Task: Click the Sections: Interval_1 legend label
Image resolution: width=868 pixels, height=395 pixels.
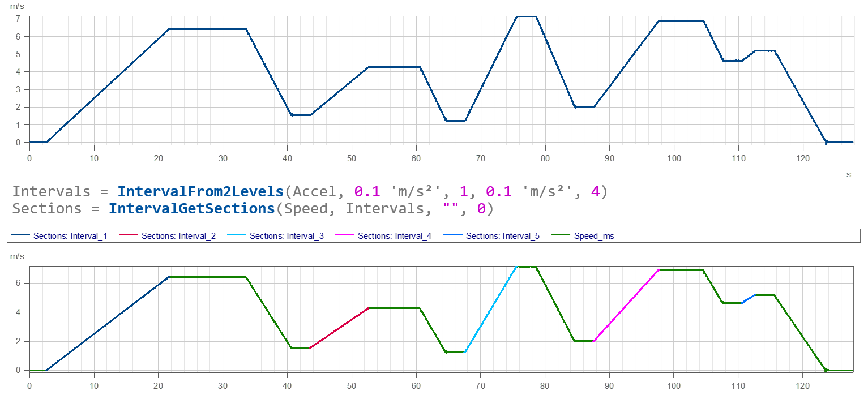Action: (70, 236)
